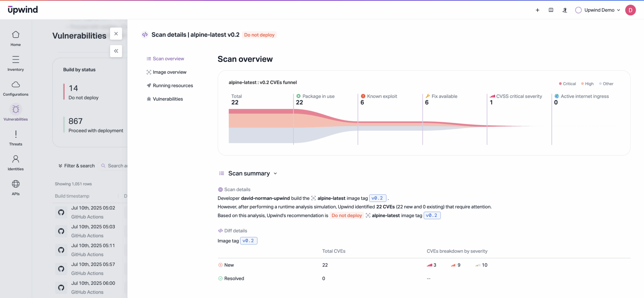The width and height of the screenshot is (644, 298).
Task: Click 'Showing 1,051 rows' text
Action: (x=73, y=184)
